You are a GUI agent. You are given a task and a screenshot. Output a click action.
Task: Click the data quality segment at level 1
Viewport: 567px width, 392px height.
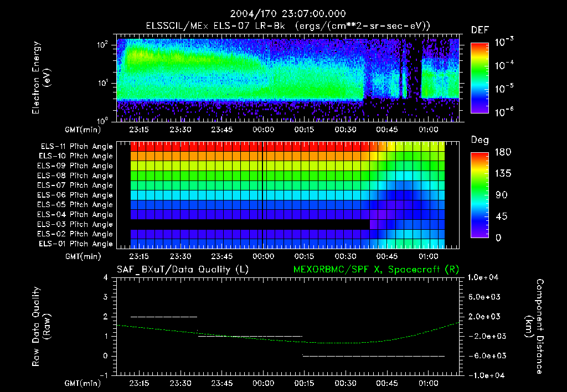[x=250, y=336]
